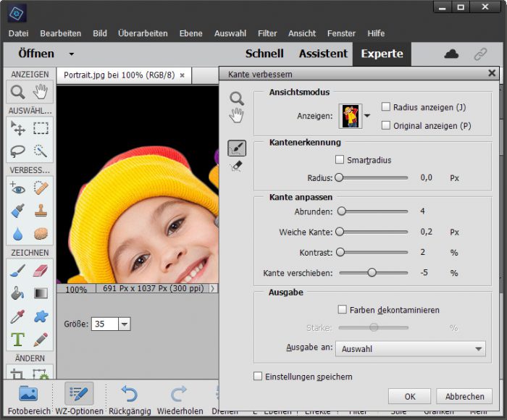Screen dimensions: 507x420
Task: Click the refine radius brush in dialog
Action: click(x=237, y=148)
